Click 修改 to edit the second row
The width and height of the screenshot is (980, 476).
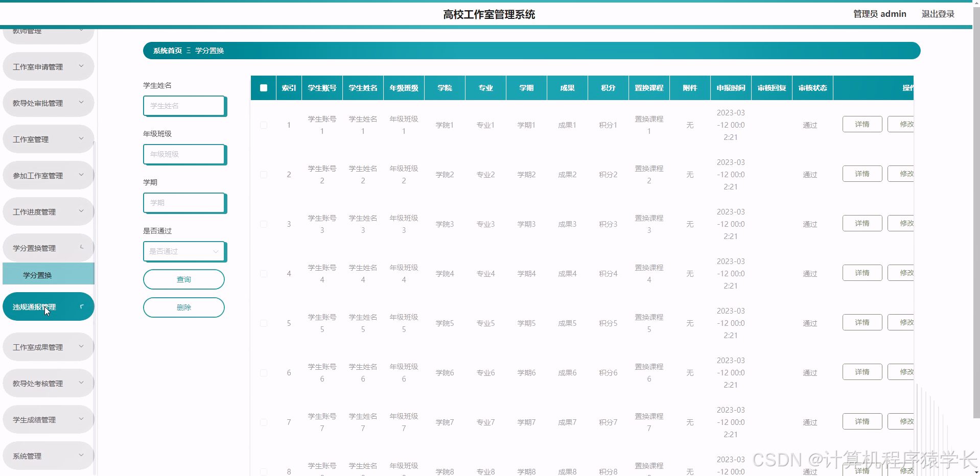(906, 174)
